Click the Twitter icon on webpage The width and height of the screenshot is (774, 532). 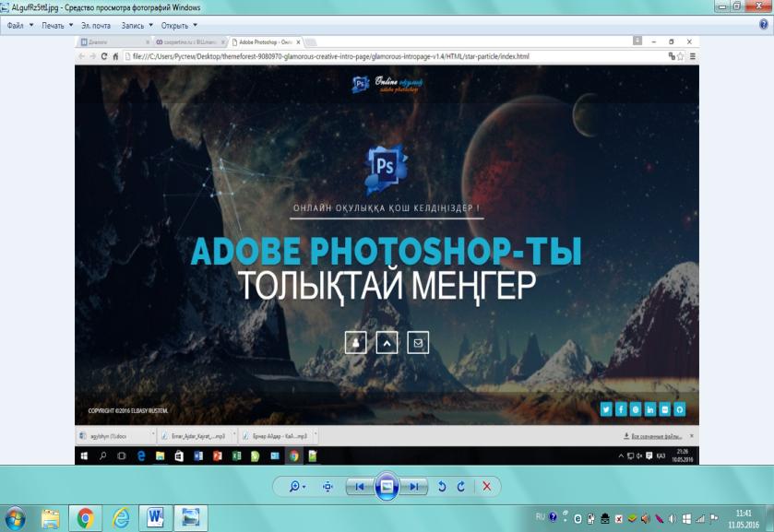point(606,409)
